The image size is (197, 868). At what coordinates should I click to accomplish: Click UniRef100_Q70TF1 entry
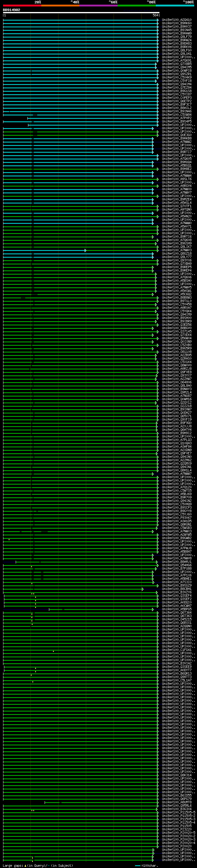177,206
